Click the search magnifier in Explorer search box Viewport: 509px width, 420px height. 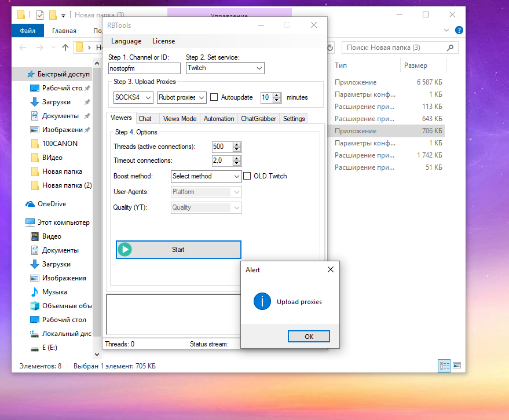(450, 47)
